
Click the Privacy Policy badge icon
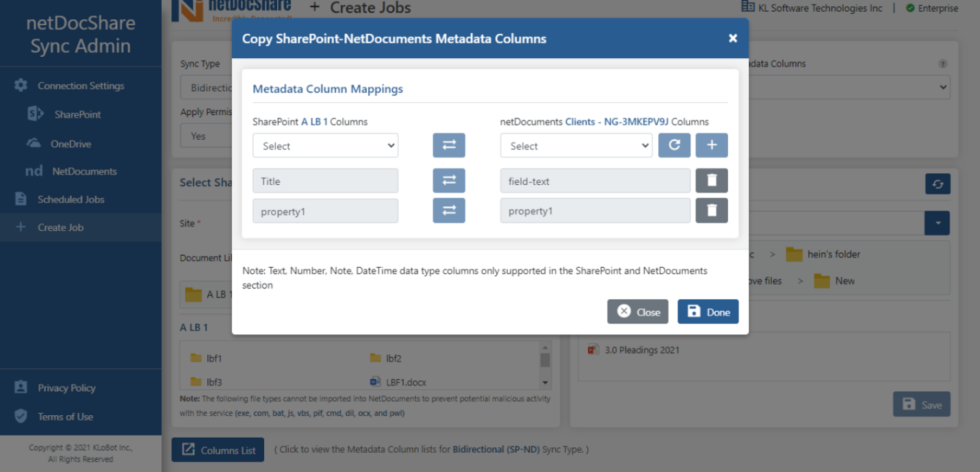pos(21,388)
